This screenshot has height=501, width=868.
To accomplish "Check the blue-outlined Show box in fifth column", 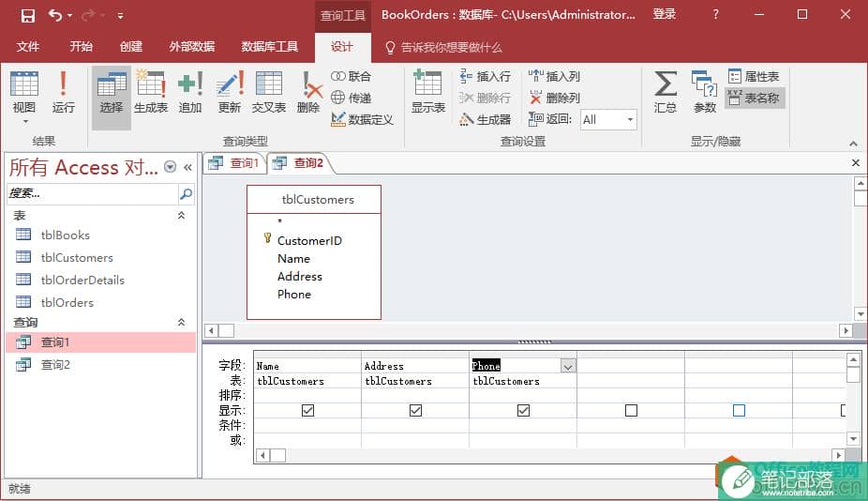I will 739,410.
